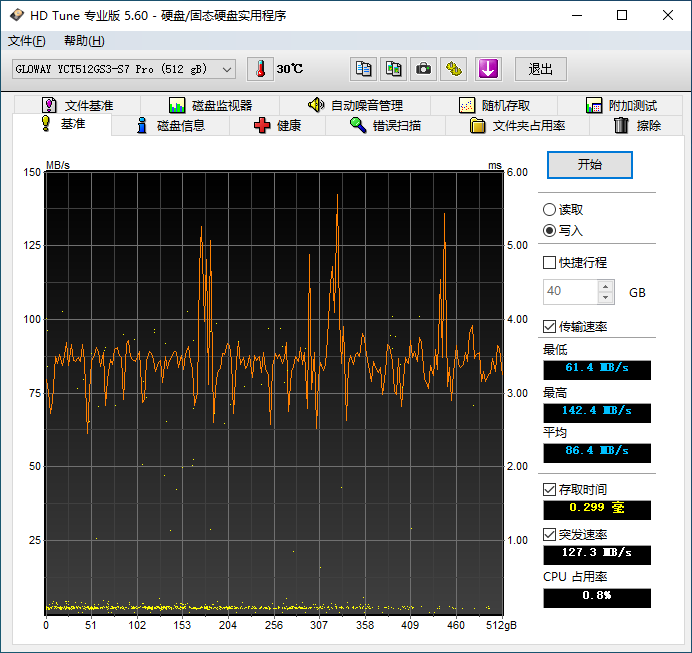Switch to the 随机存取 tab

click(x=494, y=105)
